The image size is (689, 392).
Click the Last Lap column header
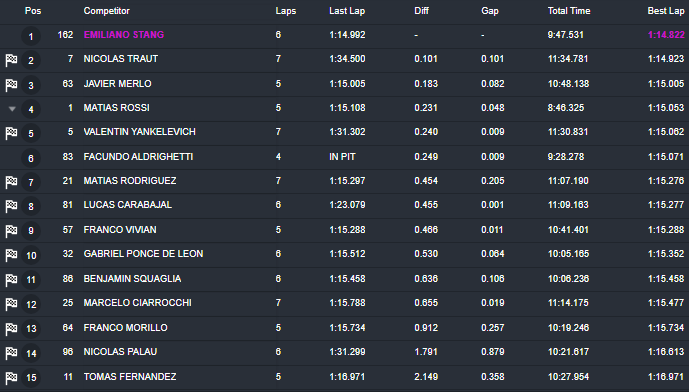click(347, 11)
